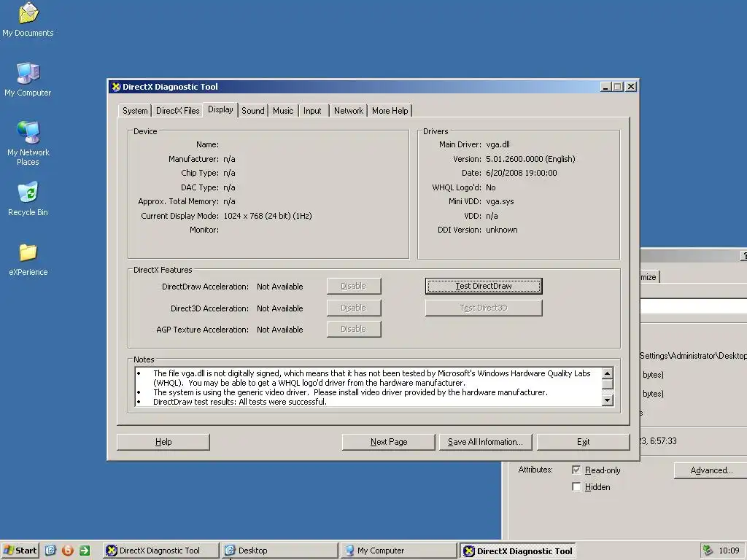Switch to the System tab
The image size is (747, 560).
(135, 111)
